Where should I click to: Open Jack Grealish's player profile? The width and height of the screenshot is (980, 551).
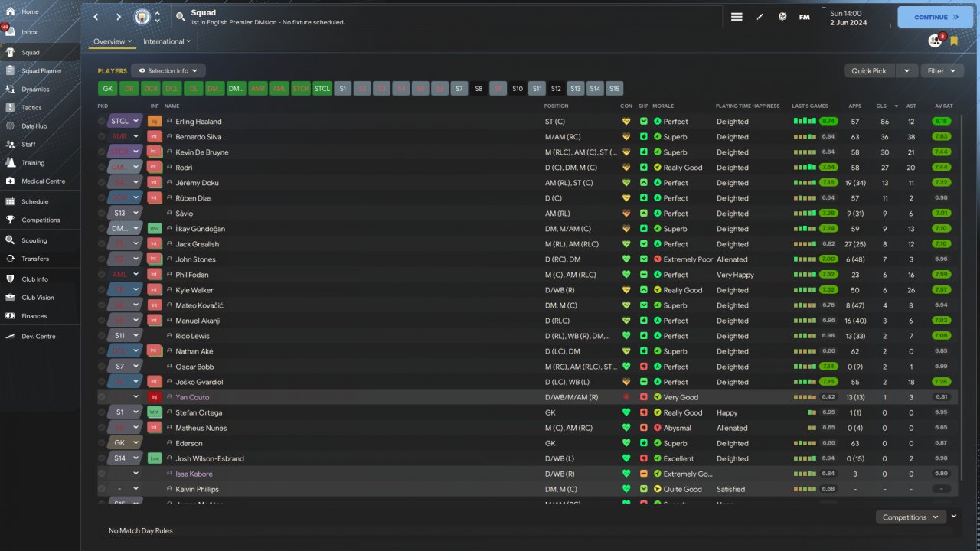198,243
